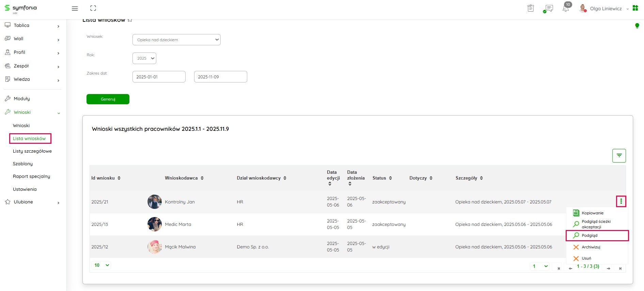Open the clipboard tasks icon in header

[531, 9]
